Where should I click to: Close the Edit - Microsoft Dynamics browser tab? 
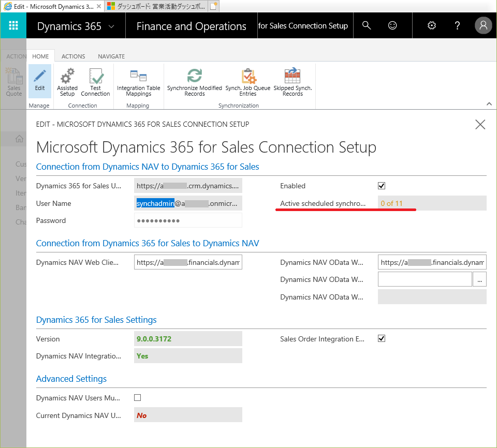(x=99, y=6)
